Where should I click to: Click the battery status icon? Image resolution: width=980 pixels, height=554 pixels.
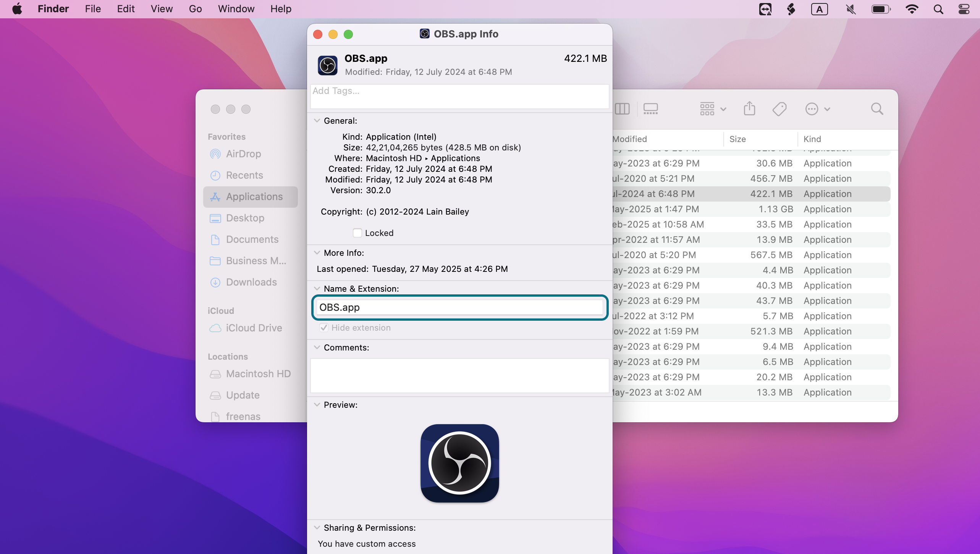click(x=881, y=9)
